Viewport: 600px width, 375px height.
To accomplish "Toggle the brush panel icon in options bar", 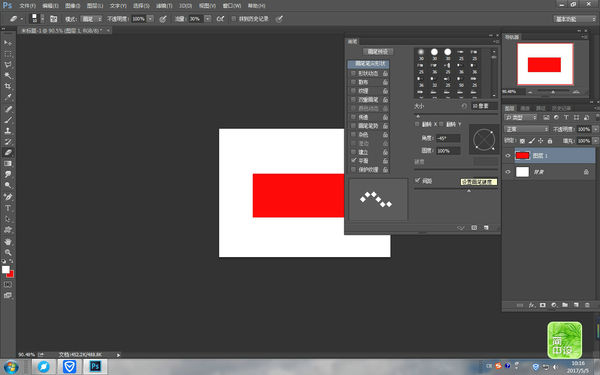I will (54, 19).
